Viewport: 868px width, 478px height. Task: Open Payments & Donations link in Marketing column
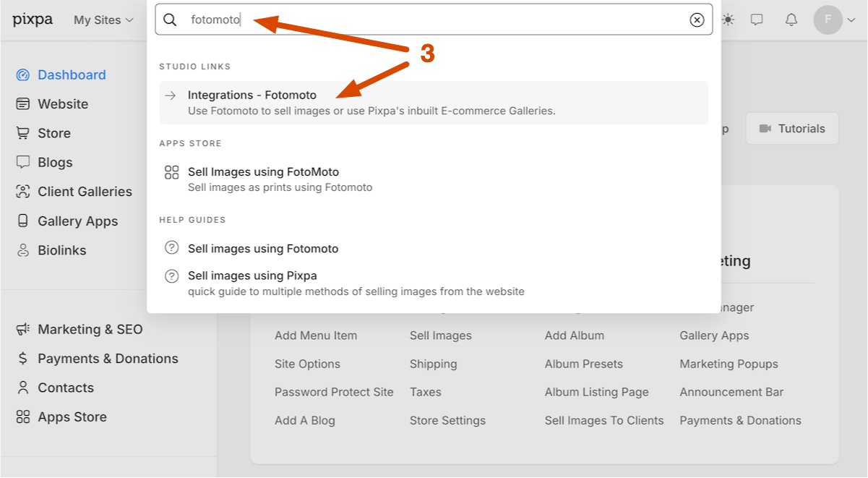point(740,420)
